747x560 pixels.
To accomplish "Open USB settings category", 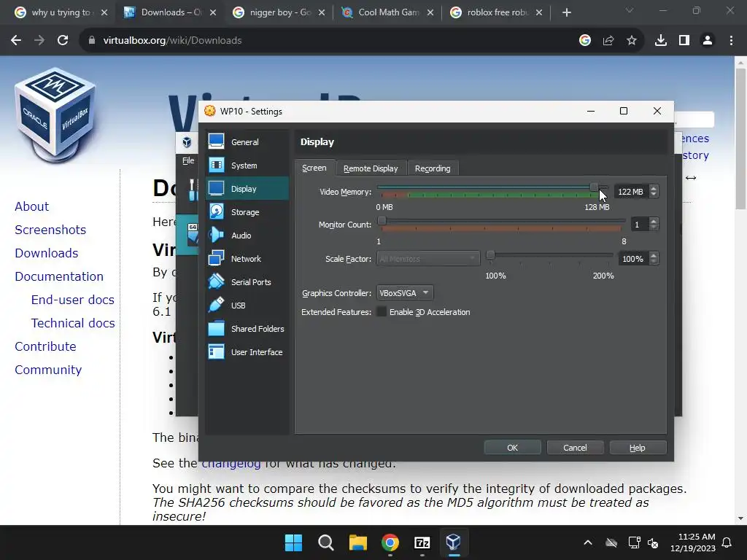I will pos(247,306).
